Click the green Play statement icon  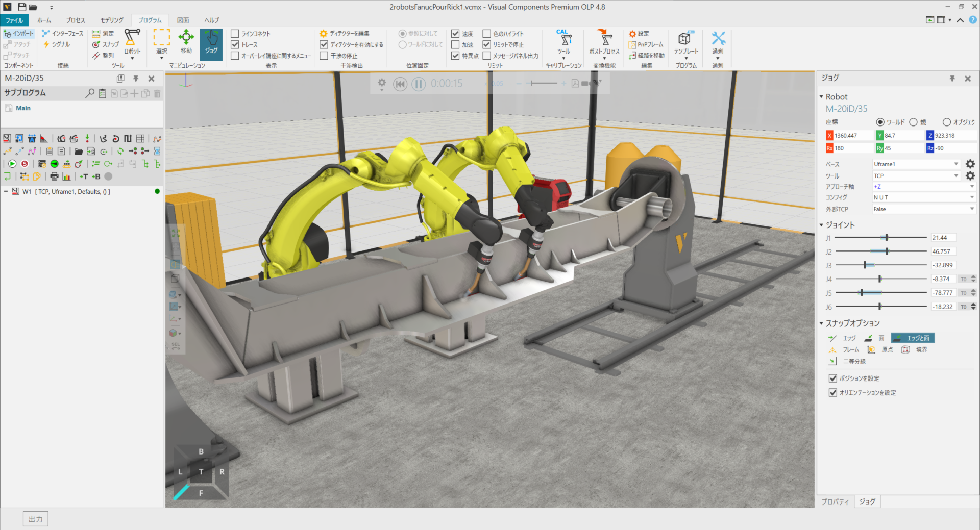pos(12,164)
